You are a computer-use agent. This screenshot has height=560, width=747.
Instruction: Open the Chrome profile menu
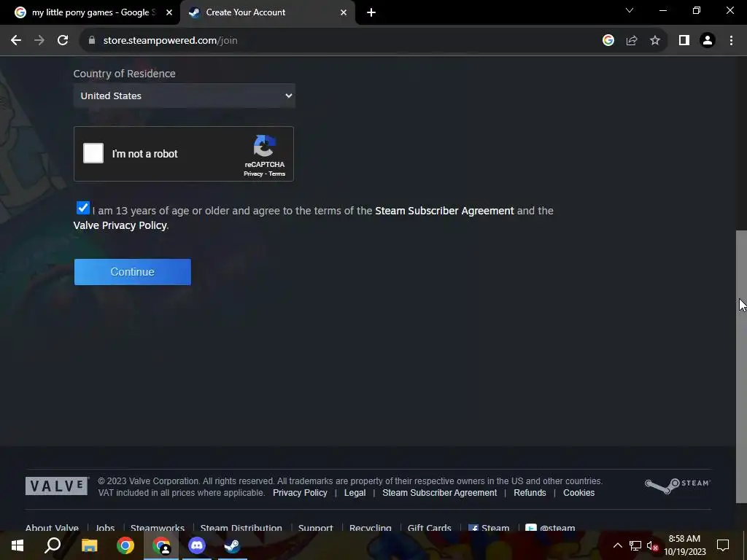click(x=708, y=41)
